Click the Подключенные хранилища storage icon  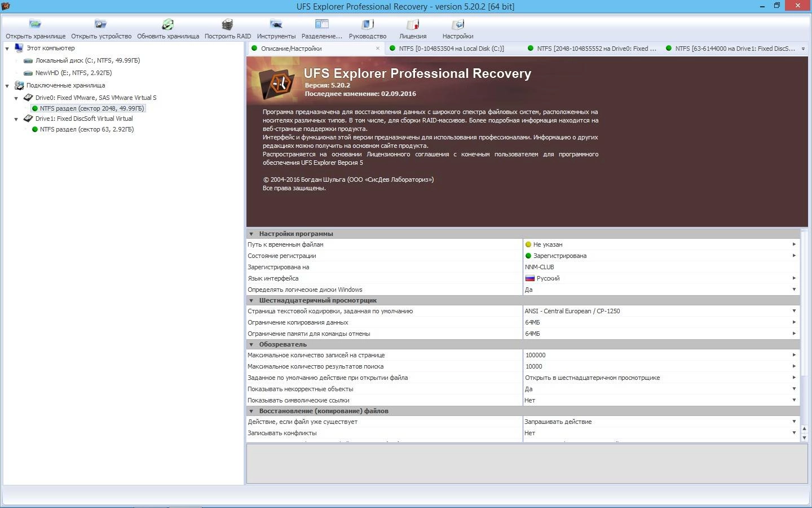19,85
